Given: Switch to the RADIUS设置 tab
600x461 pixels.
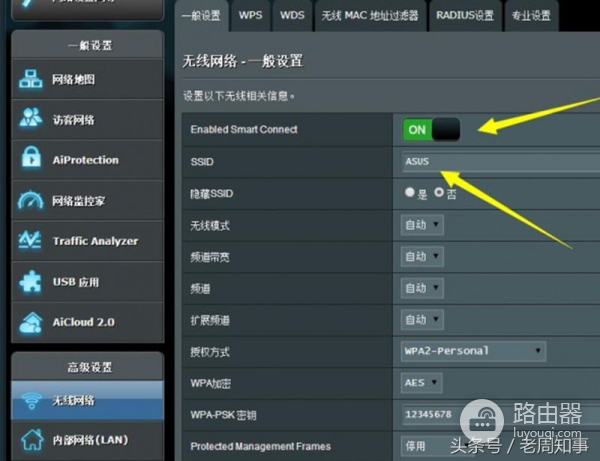Looking at the screenshot, I should click(x=464, y=15).
